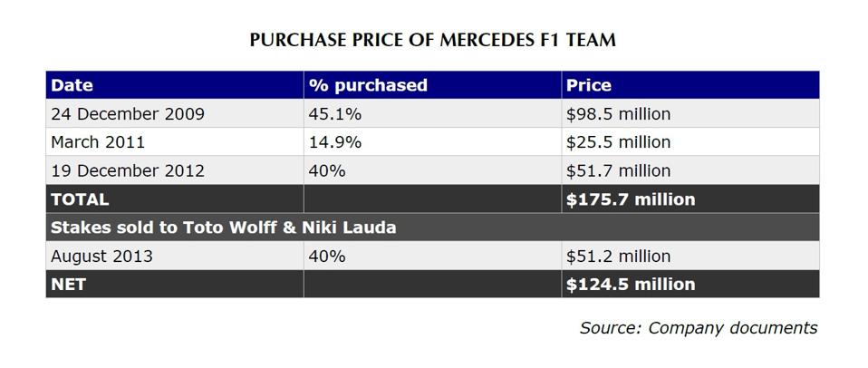The width and height of the screenshot is (868, 368).
Task: Select the $51.7 million price cell
Action: click(619, 170)
